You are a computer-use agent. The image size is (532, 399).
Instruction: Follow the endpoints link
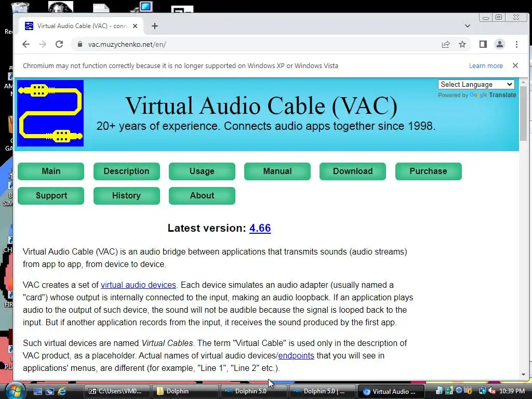[x=296, y=355]
